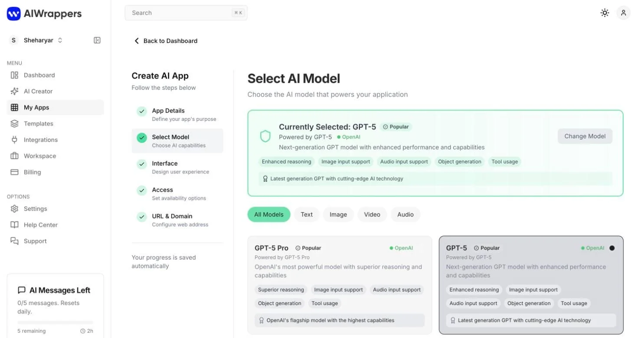Go to the App Details step

pyautogui.click(x=177, y=114)
